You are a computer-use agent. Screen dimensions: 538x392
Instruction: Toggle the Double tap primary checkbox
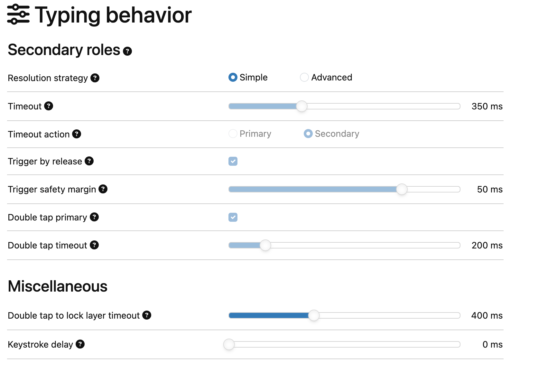click(233, 217)
